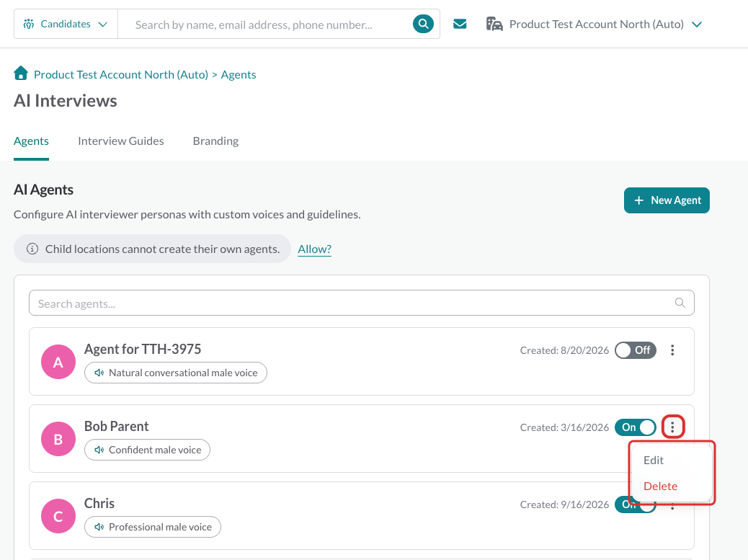Click speaker icon in Natural conversational male voice
This screenshot has width=748, height=560.
[x=99, y=373]
